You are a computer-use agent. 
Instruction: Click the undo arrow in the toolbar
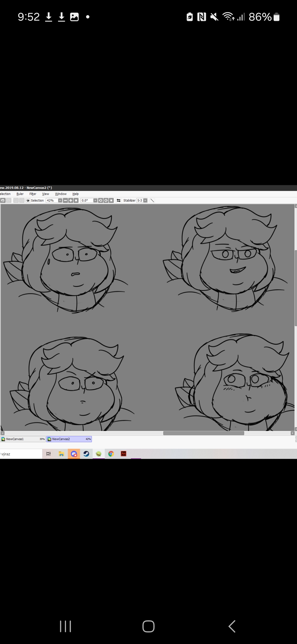3,200
